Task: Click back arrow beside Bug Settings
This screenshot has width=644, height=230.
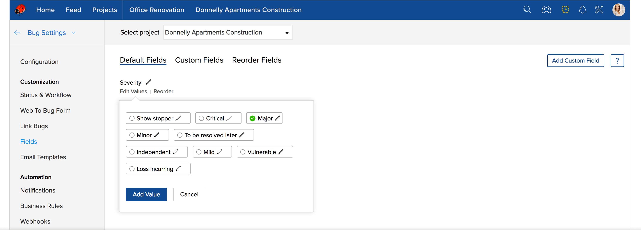Action: (x=17, y=33)
